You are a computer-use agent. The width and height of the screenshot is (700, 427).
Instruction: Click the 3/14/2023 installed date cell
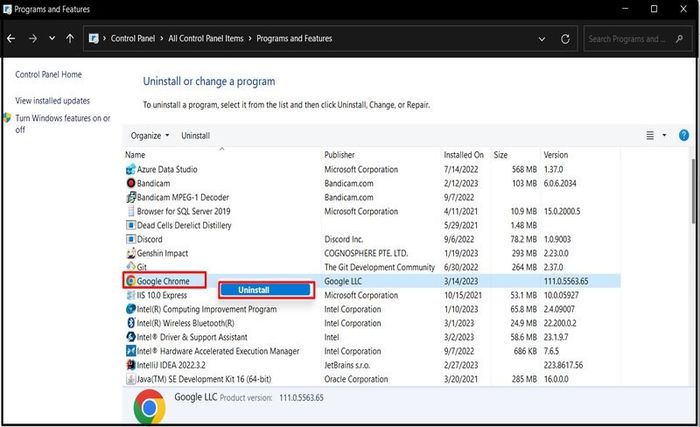tap(461, 281)
